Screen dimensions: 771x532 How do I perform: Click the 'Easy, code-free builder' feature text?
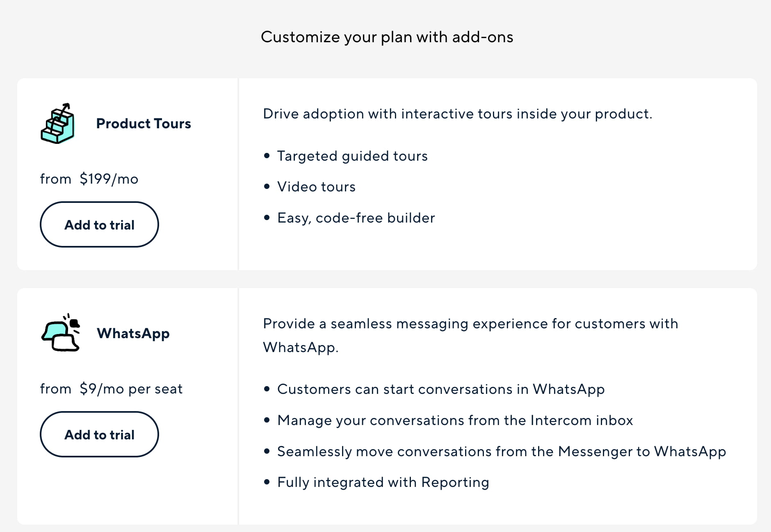[x=356, y=218]
